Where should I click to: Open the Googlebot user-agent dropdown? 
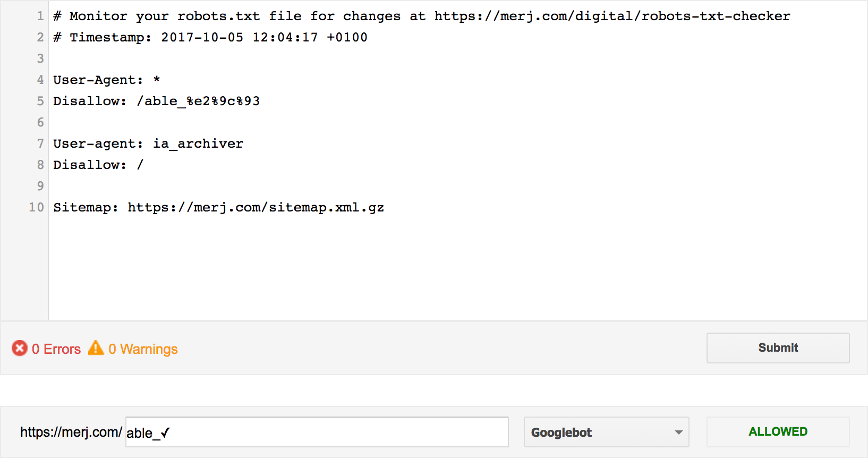[606, 432]
